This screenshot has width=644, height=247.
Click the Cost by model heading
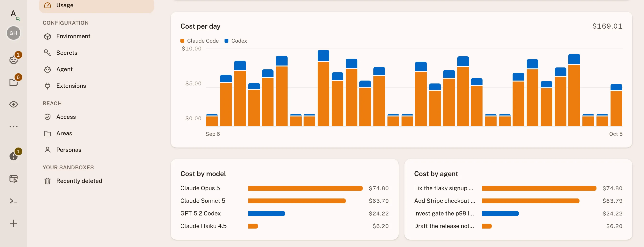coord(203,174)
